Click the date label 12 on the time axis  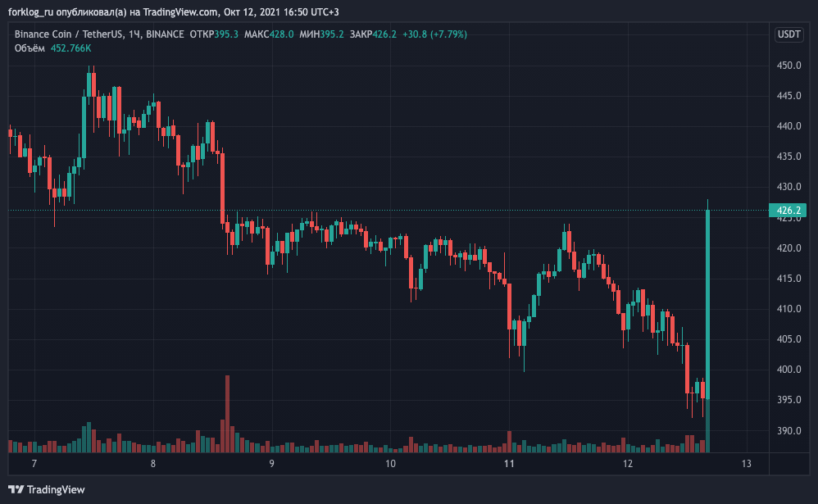[x=628, y=463]
